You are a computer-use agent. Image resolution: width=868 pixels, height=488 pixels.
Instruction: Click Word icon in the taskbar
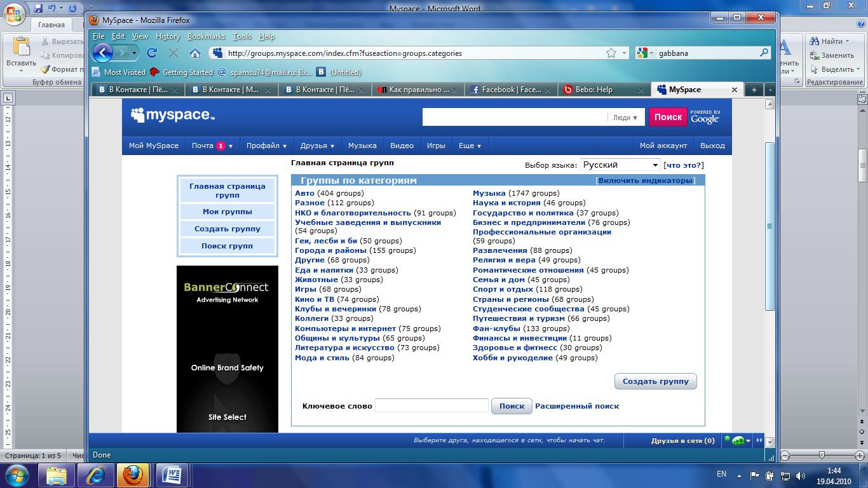point(172,475)
